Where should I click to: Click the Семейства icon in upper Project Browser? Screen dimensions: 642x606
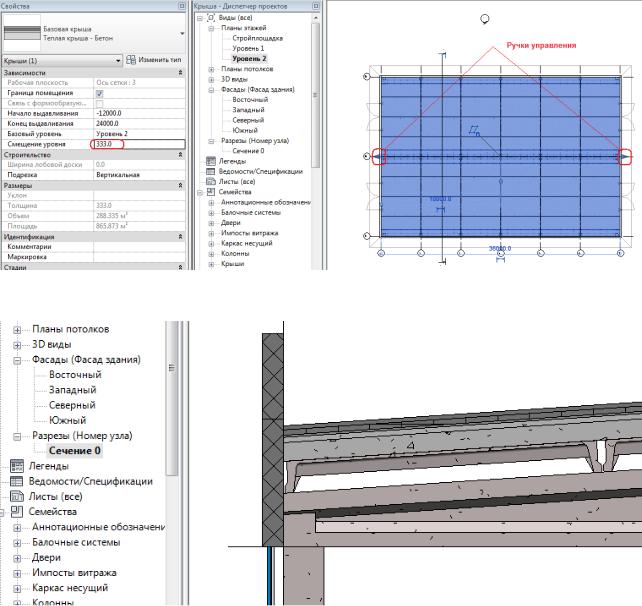point(211,192)
